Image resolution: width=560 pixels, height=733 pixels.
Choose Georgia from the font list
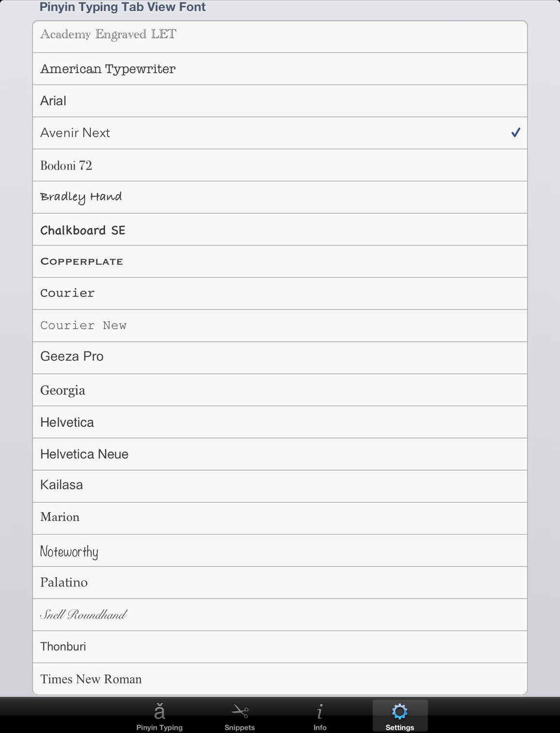[x=280, y=390]
